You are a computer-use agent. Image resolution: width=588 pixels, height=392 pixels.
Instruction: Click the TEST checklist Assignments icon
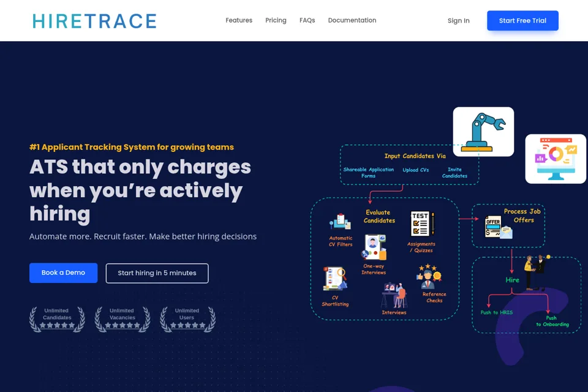pyautogui.click(x=422, y=224)
